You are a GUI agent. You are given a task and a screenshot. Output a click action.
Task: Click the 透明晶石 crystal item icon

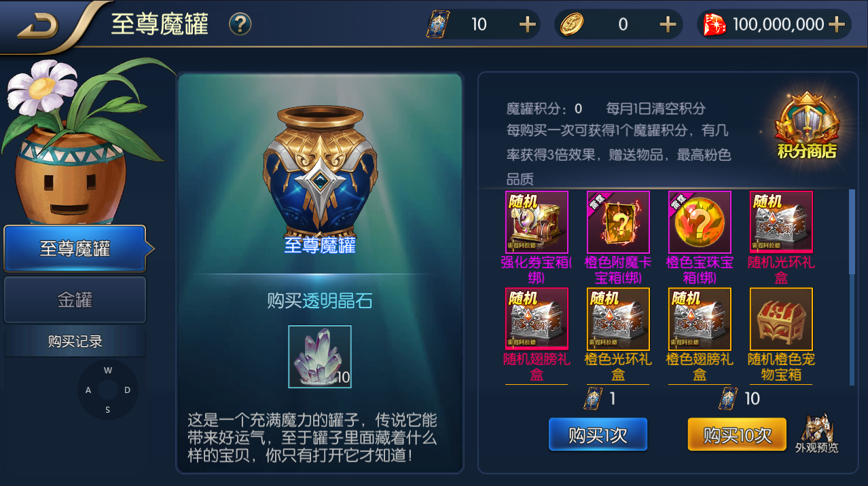point(320,357)
